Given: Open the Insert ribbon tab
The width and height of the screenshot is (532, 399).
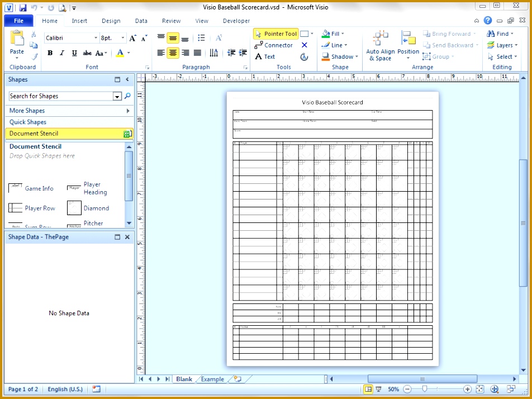Looking at the screenshot, I should click(x=79, y=21).
